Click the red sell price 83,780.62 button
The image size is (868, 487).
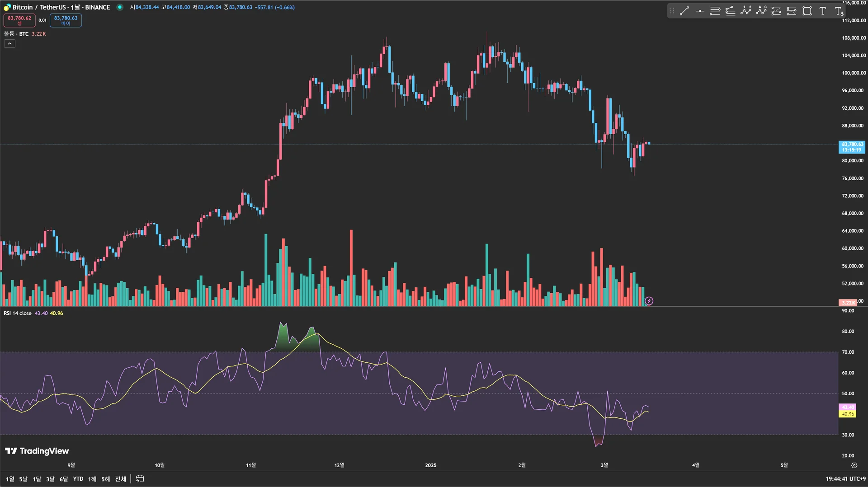19,20
